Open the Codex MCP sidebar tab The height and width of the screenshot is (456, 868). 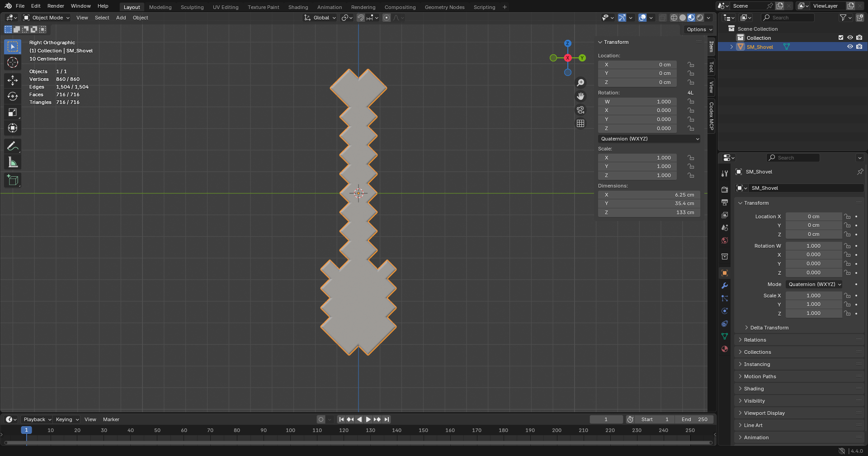[711, 116]
